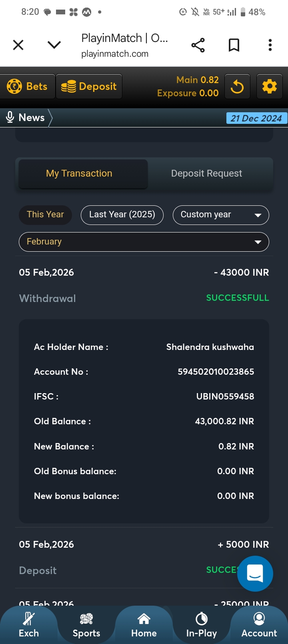Open Account in bottom navigation

point(259,625)
